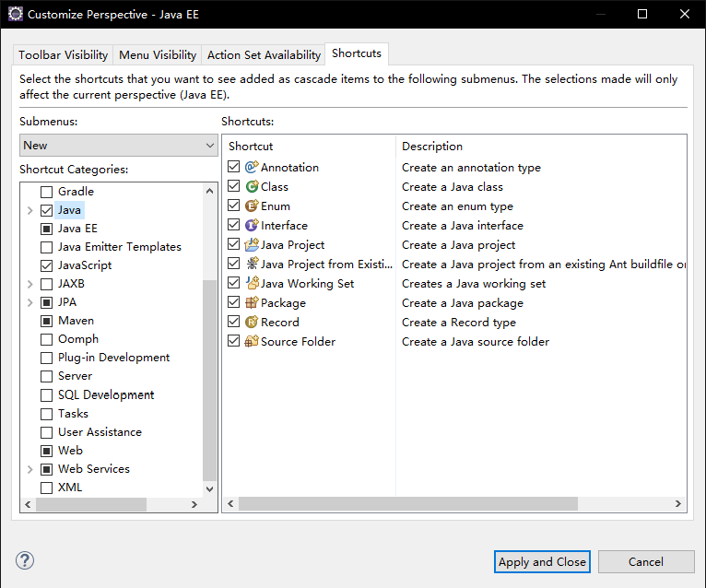706x588 pixels.
Task: Switch to the Menu Visibility tab
Action: pyautogui.click(x=158, y=55)
